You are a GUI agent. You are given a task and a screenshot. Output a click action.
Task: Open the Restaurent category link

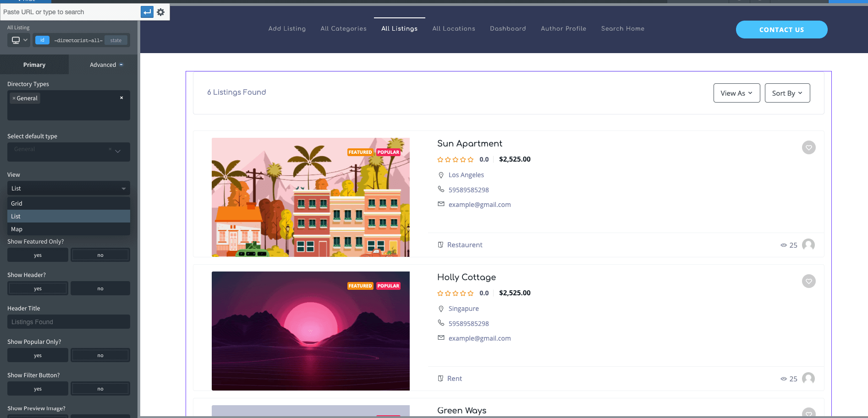[x=464, y=245]
